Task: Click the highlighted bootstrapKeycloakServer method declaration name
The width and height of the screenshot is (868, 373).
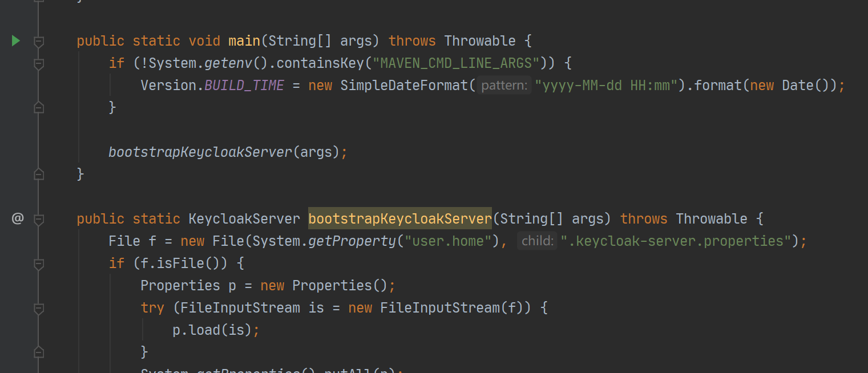Action: [400, 218]
